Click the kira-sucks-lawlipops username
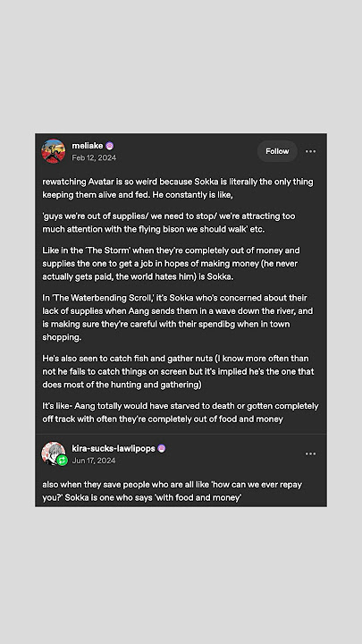This screenshot has width=362, height=644. click(114, 448)
